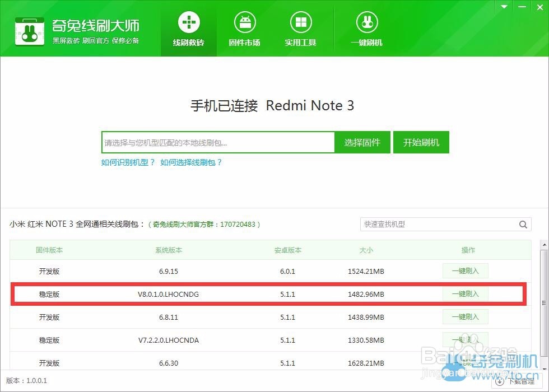This screenshot has width=549, height=392.
Task: Open the 一键刷机 tab
Action: click(x=366, y=29)
